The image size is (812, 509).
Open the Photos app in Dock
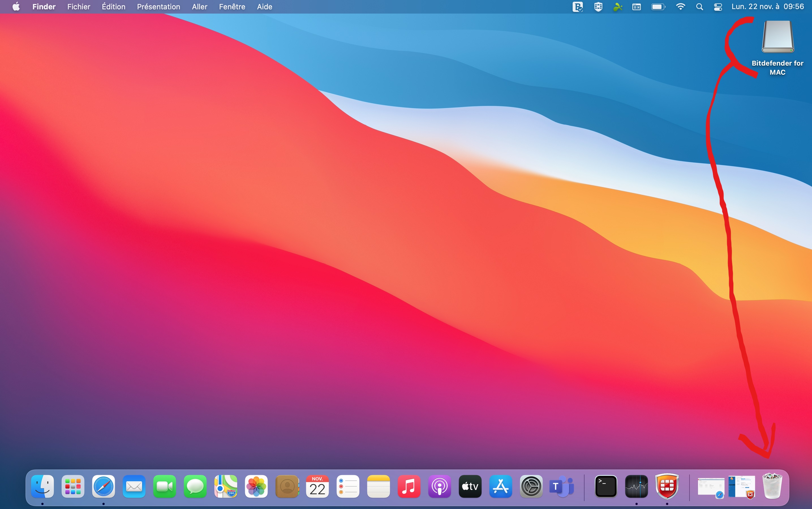(x=256, y=486)
